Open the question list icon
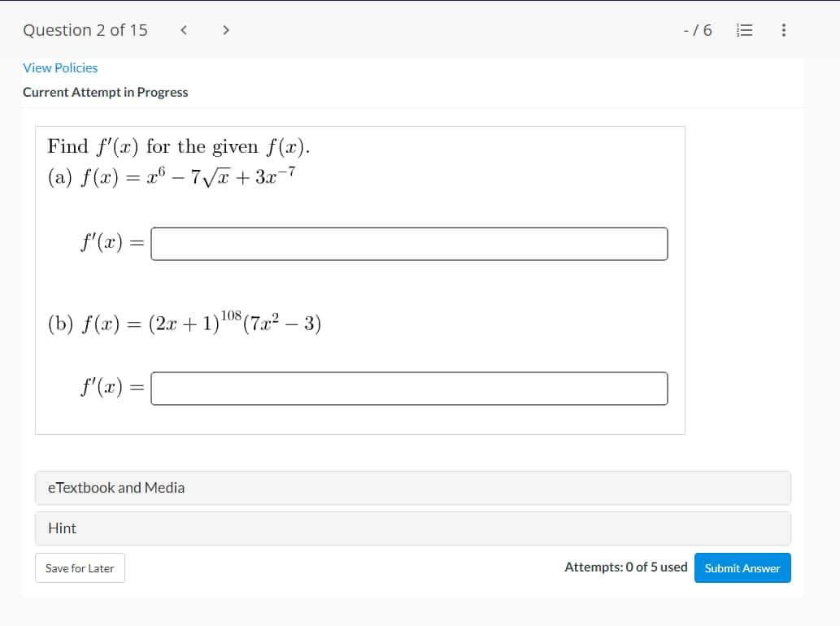Image resolution: width=840 pixels, height=626 pixels. pyautogui.click(x=745, y=30)
